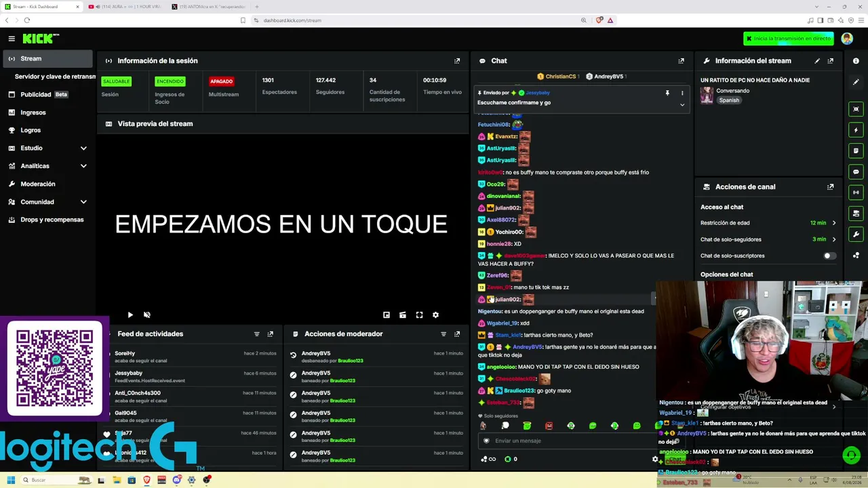Play the stream preview
868x488 pixels.
coord(130,315)
